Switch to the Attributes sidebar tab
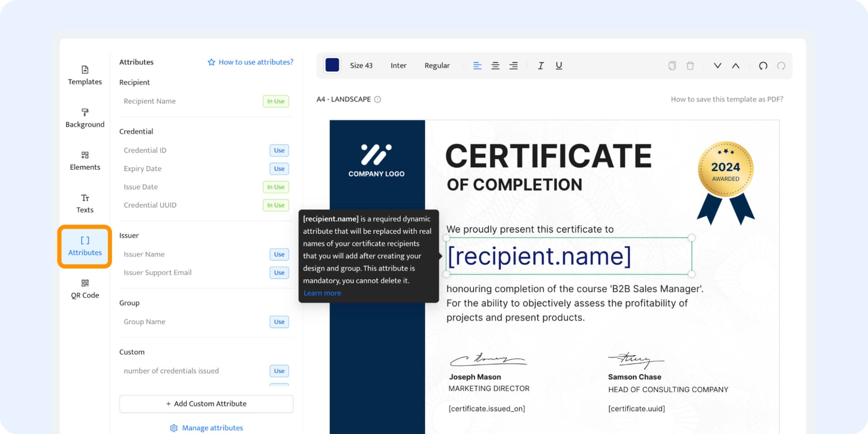Viewport: 868px width, 434px height. [x=85, y=246]
